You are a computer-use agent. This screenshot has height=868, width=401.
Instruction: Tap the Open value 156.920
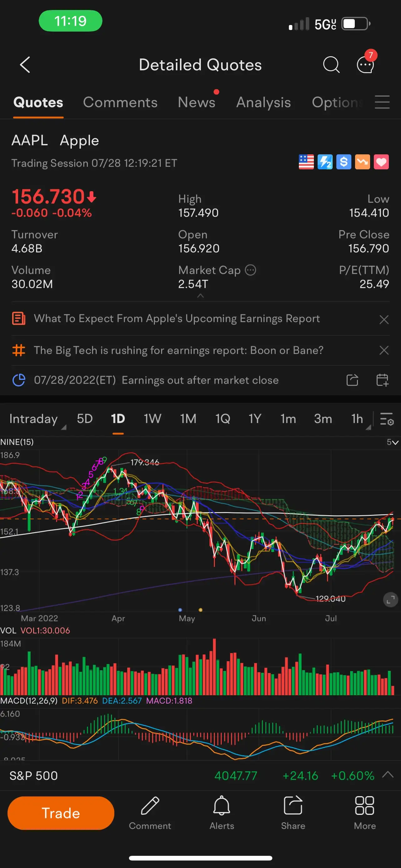(x=199, y=248)
